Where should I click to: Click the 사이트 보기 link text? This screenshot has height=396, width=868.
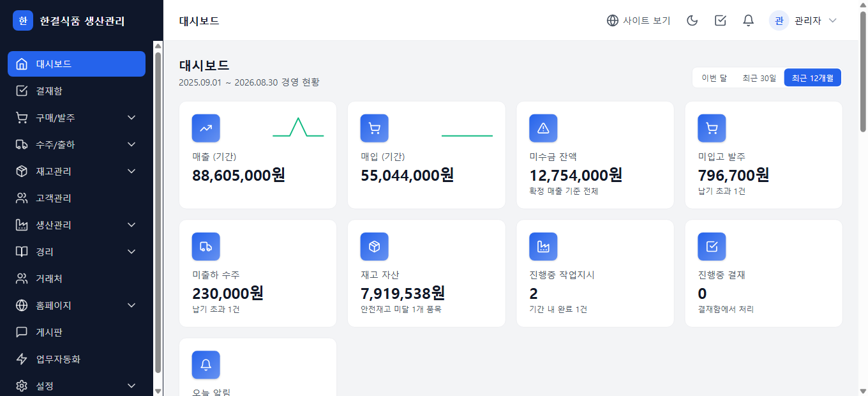click(x=647, y=20)
